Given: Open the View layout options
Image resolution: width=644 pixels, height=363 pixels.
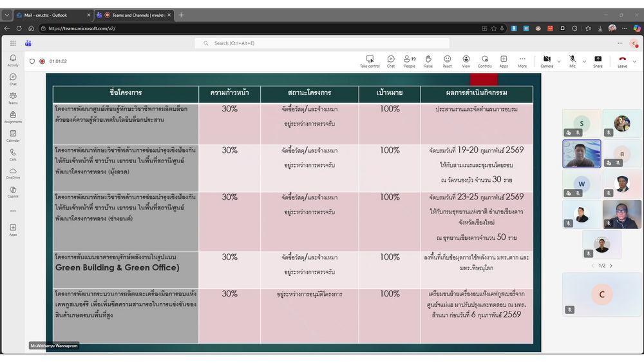Looking at the screenshot, I should (466, 61).
